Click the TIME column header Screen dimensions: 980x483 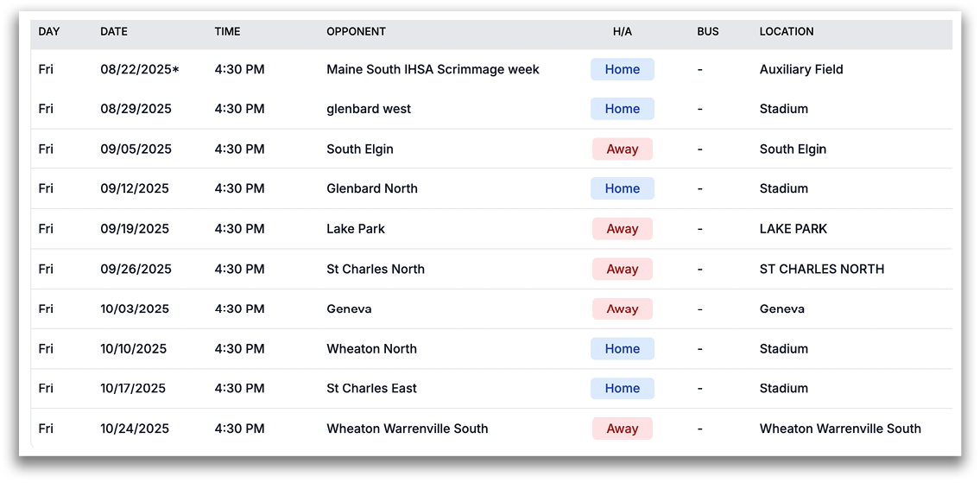tap(227, 32)
